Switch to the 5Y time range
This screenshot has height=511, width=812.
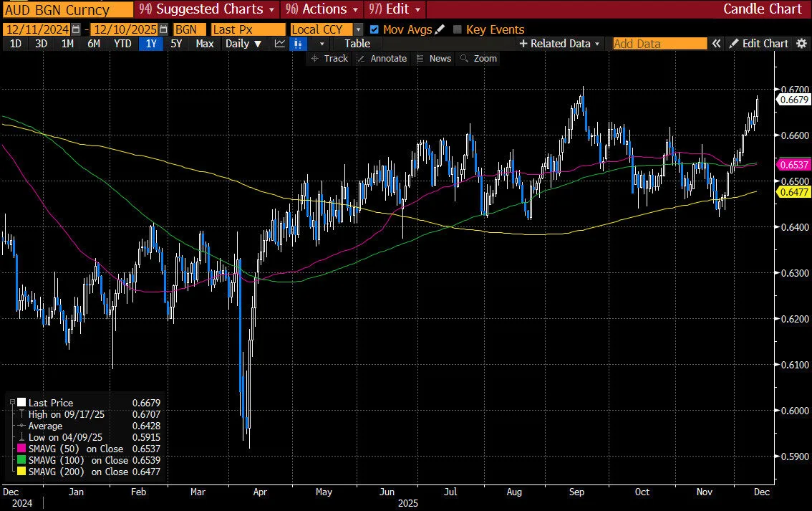(x=177, y=44)
